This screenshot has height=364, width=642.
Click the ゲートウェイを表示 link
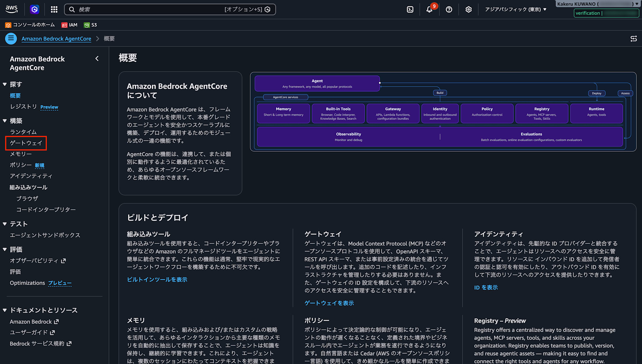pyautogui.click(x=329, y=303)
